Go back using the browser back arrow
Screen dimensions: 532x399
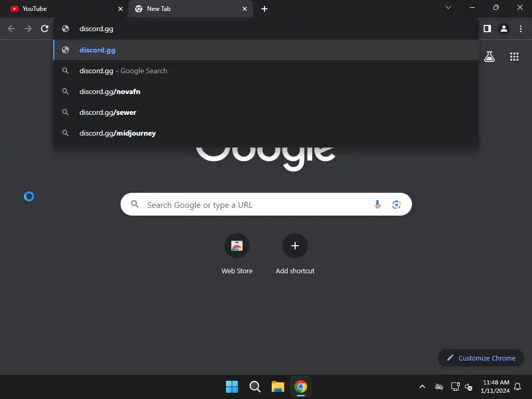11,29
